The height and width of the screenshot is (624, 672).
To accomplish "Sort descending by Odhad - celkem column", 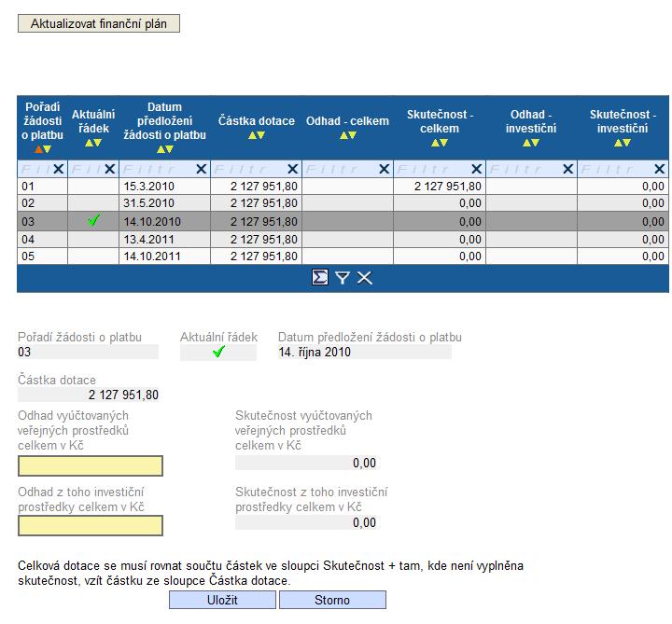I will 352,135.
